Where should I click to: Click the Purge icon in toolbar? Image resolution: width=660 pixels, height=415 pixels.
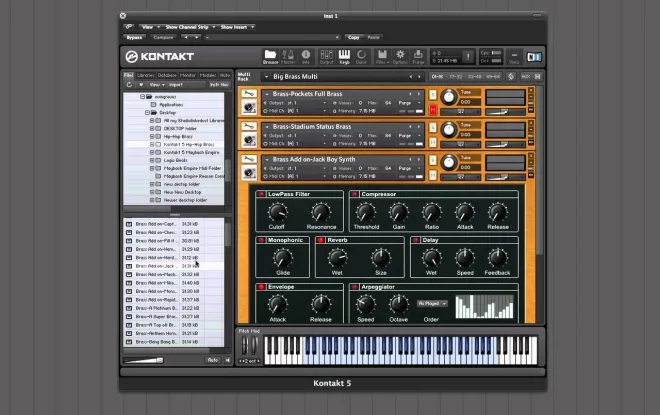coord(418,56)
